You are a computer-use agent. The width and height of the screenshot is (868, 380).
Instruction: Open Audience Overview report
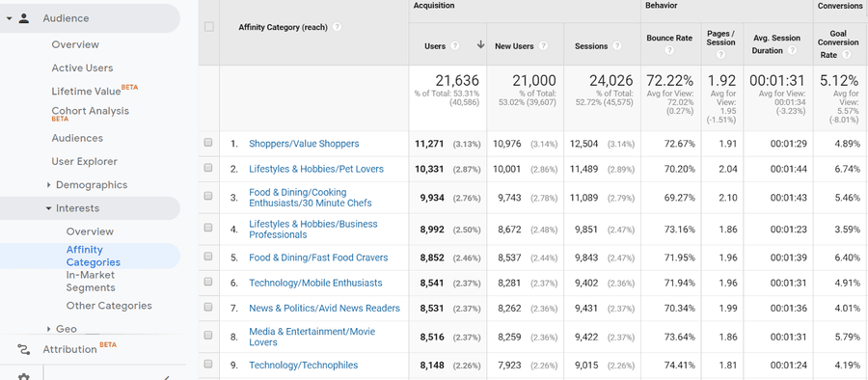pyautogui.click(x=75, y=44)
